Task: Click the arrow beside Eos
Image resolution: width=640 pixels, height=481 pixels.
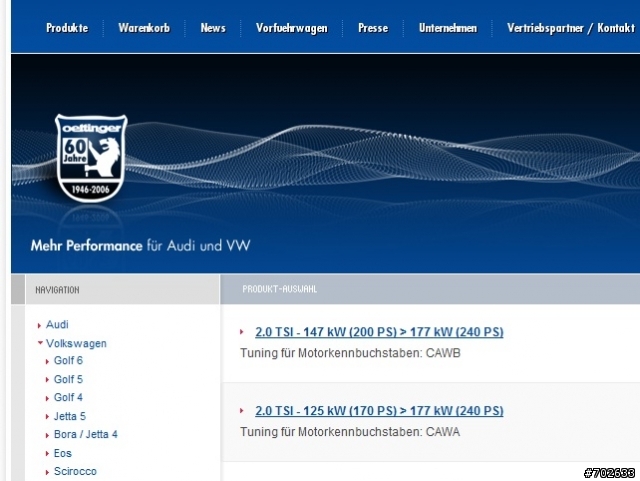Action: [47, 454]
